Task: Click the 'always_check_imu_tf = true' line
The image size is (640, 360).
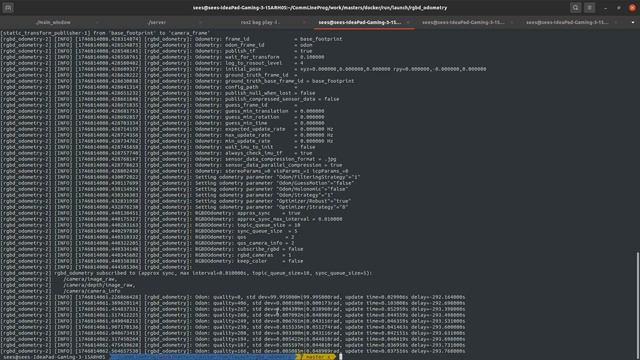Action: point(157,153)
